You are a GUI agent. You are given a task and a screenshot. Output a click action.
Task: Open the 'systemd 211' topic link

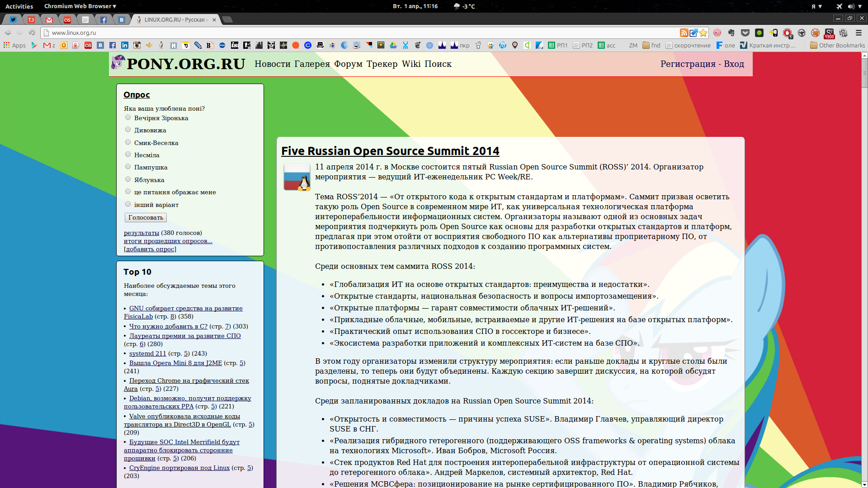point(147,353)
